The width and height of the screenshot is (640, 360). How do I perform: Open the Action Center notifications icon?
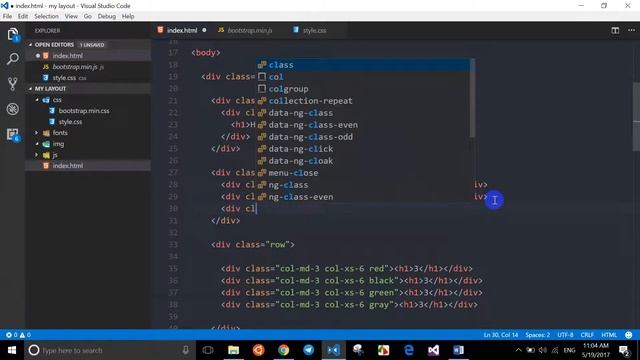(624, 350)
